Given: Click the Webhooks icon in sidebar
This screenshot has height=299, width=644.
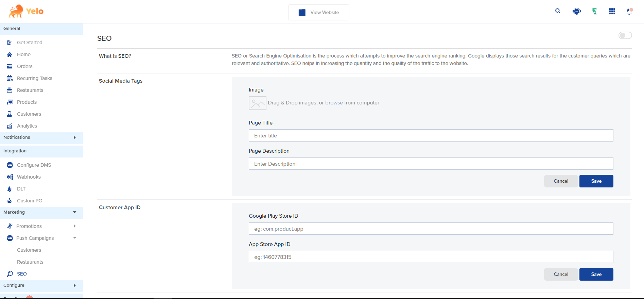Looking at the screenshot, I should tap(10, 177).
